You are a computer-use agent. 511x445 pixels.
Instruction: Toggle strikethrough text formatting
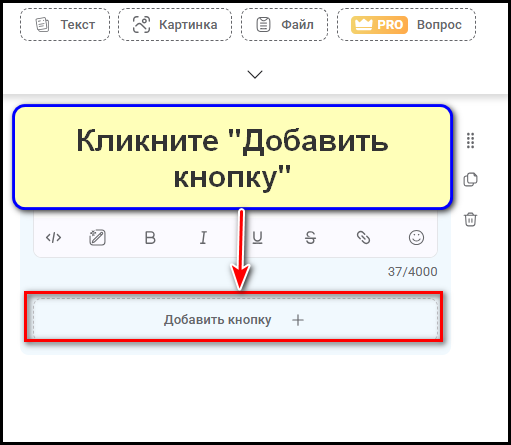point(310,238)
